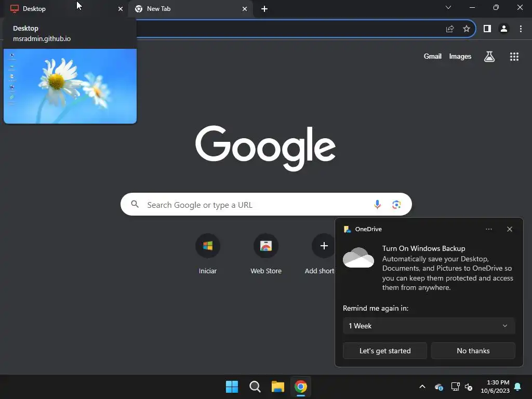Image resolution: width=532 pixels, height=399 pixels.
Task: Switch to the New Tab tab
Action: tap(190, 9)
